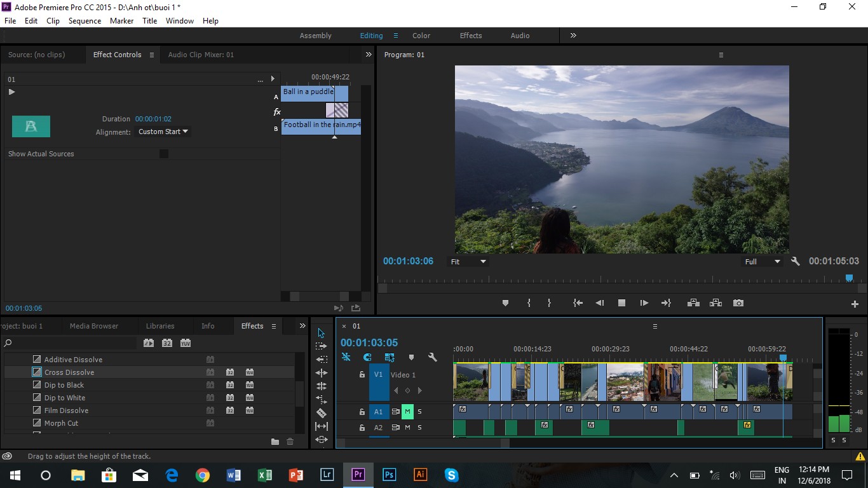Open Effects panel tab overflow chevrons
Screen dimensions: 868x488
[302, 326]
